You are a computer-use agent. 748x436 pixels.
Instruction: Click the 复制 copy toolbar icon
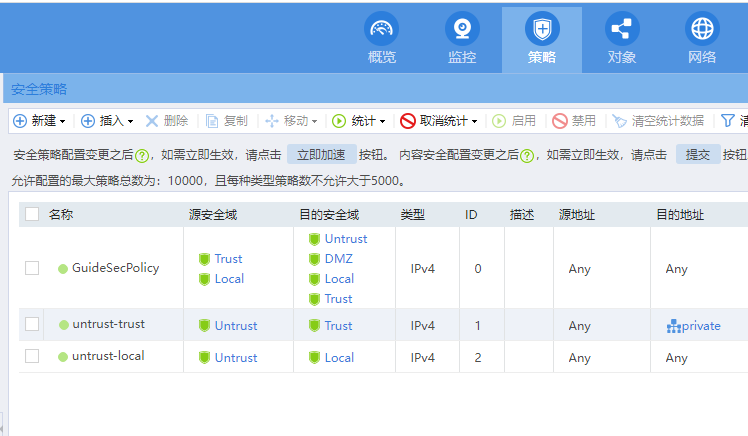tap(212, 121)
